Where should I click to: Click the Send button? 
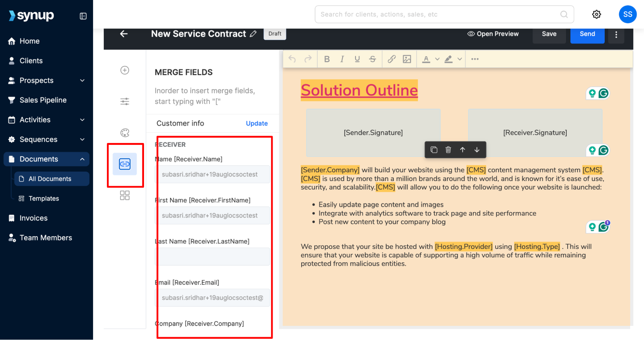(x=587, y=34)
